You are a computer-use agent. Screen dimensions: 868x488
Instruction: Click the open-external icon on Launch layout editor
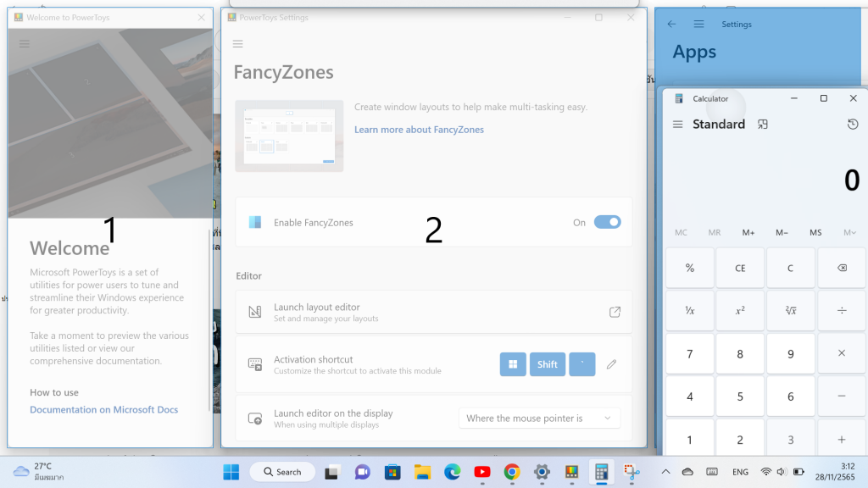[615, 312]
